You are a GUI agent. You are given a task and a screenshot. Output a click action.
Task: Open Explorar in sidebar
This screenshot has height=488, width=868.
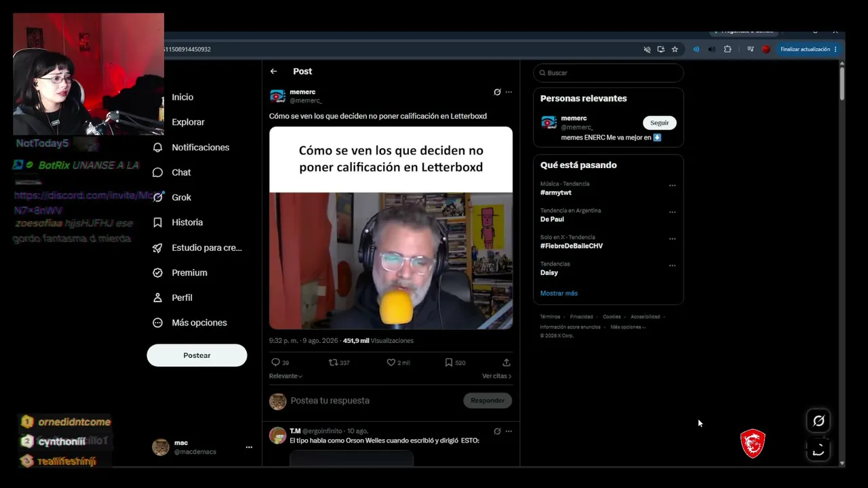(x=188, y=122)
